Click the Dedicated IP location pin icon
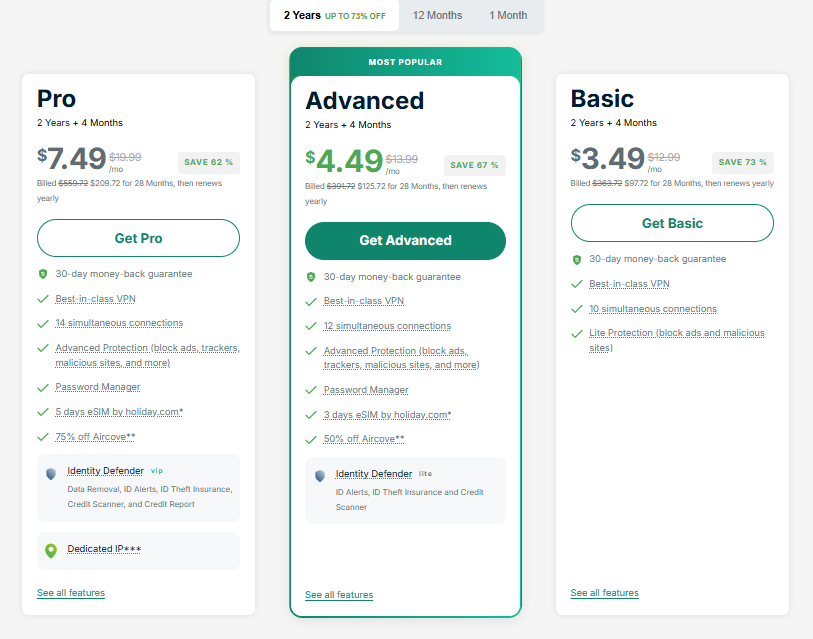 51,550
